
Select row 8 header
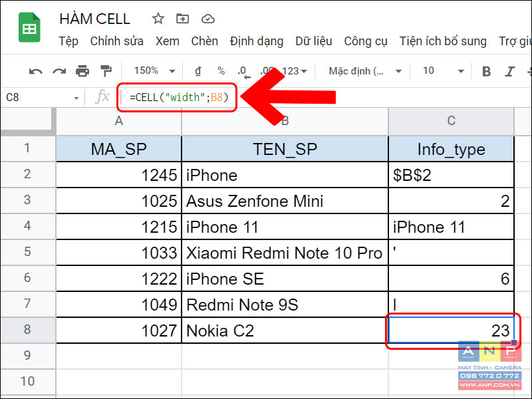[27, 330]
